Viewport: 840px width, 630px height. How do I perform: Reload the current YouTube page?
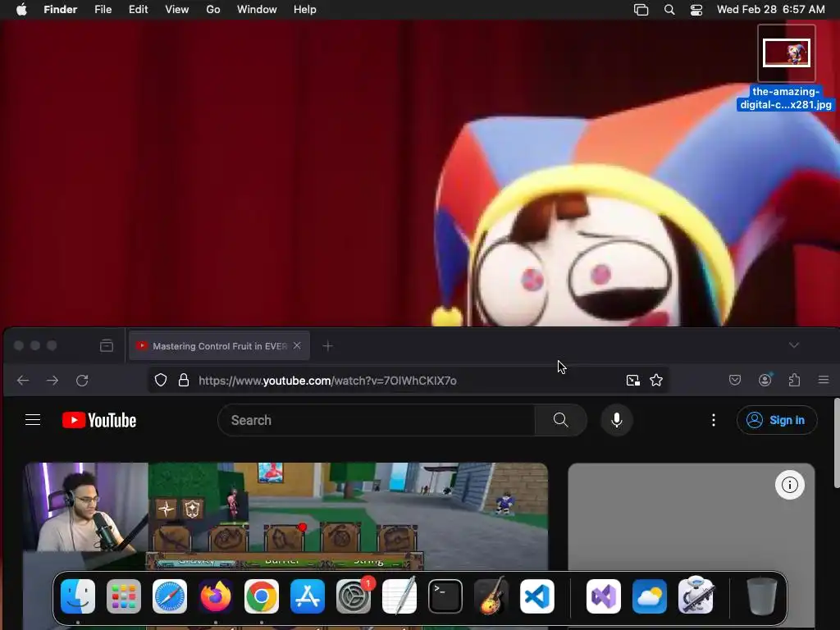(82, 381)
